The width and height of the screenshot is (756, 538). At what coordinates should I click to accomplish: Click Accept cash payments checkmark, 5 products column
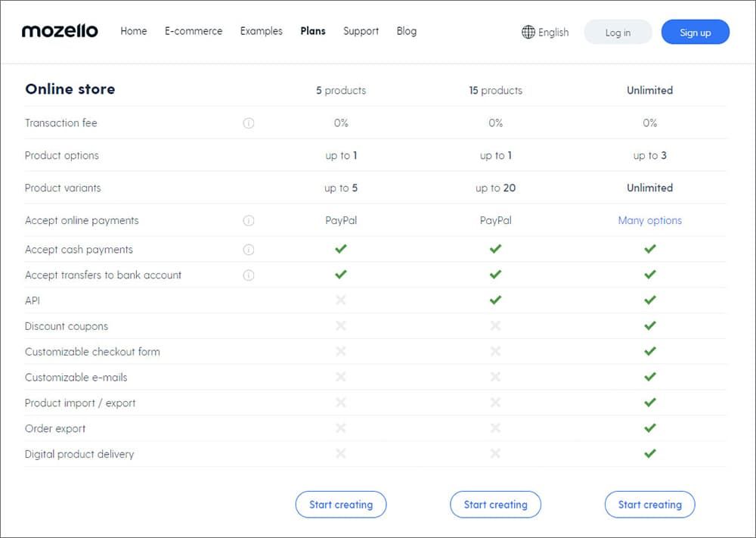(341, 249)
